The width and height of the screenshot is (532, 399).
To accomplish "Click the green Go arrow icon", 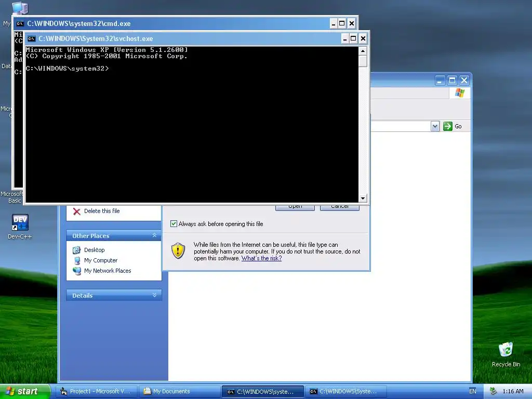I will [447, 126].
